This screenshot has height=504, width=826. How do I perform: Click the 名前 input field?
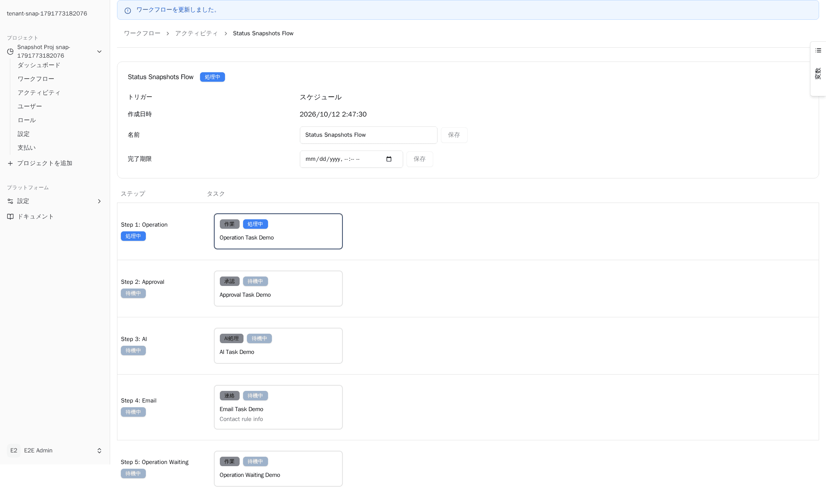point(369,135)
